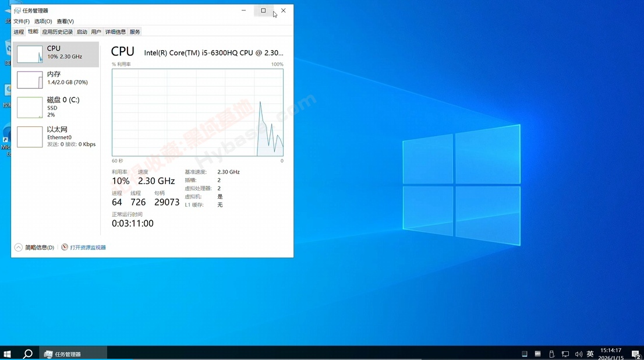Viewport: 644px width, 360px height.
Task: Toggle the 英 input method indicator
Action: pyautogui.click(x=590, y=354)
